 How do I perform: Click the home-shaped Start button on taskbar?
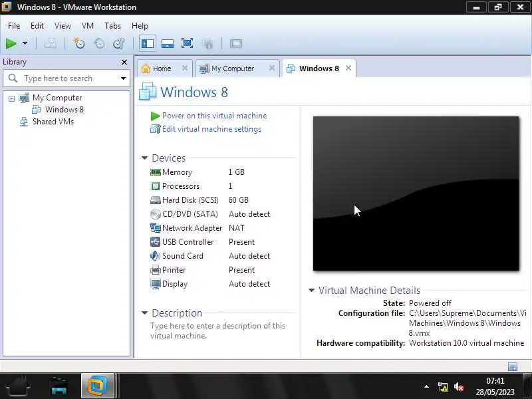18,386
